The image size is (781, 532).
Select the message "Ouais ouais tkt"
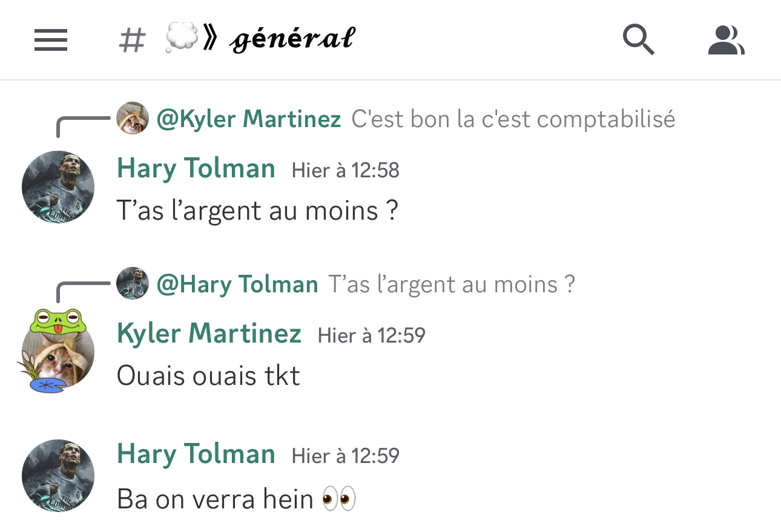click(x=208, y=376)
